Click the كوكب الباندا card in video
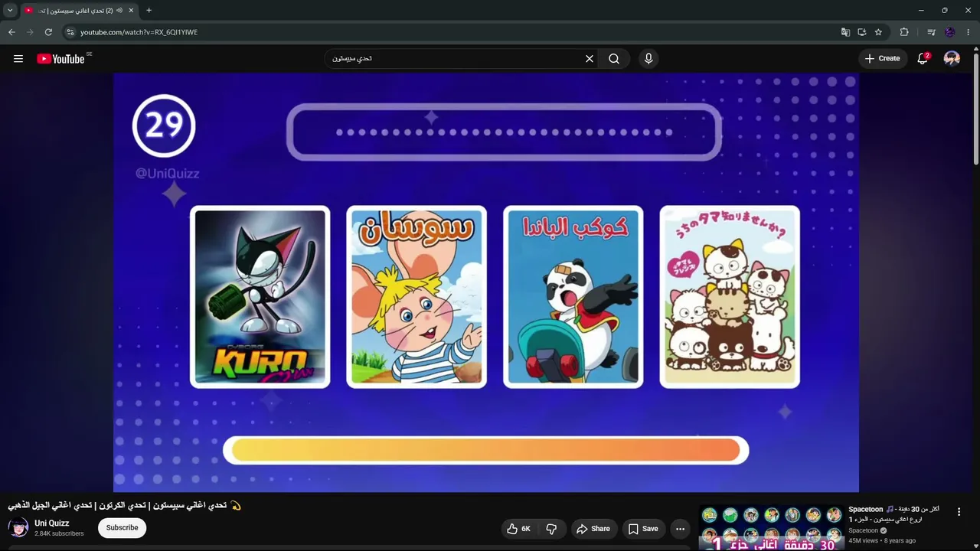Viewport: 980px width, 551px height. click(x=573, y=297)
